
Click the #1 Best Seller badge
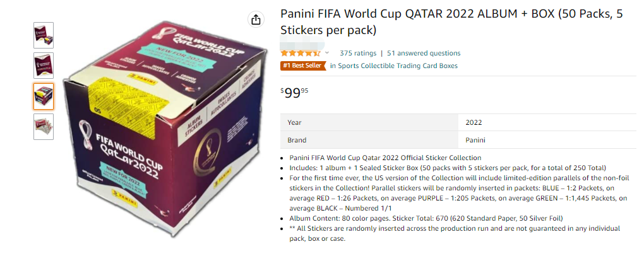coord(303,66)
